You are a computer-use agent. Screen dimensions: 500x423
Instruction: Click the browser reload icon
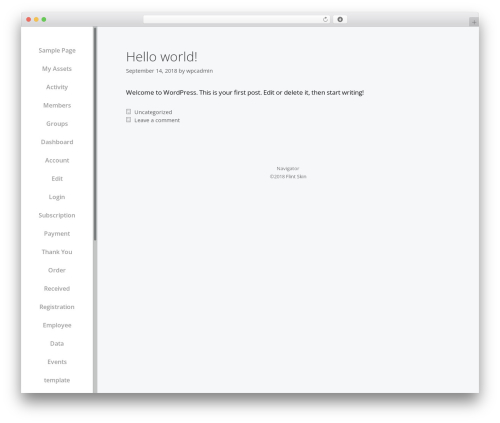coord(325,19)
